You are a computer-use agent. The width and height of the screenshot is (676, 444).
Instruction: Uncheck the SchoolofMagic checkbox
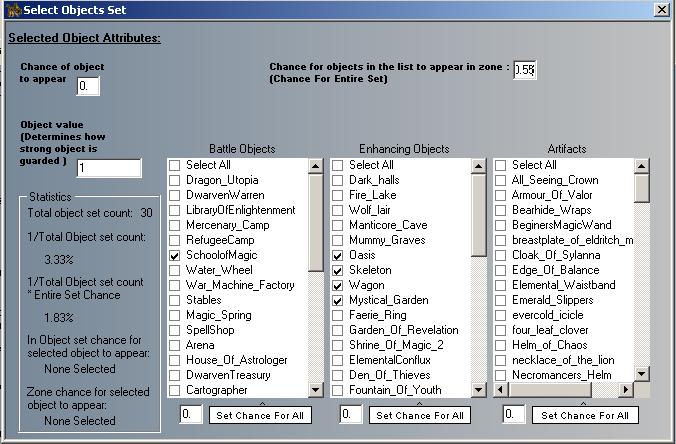175,255
